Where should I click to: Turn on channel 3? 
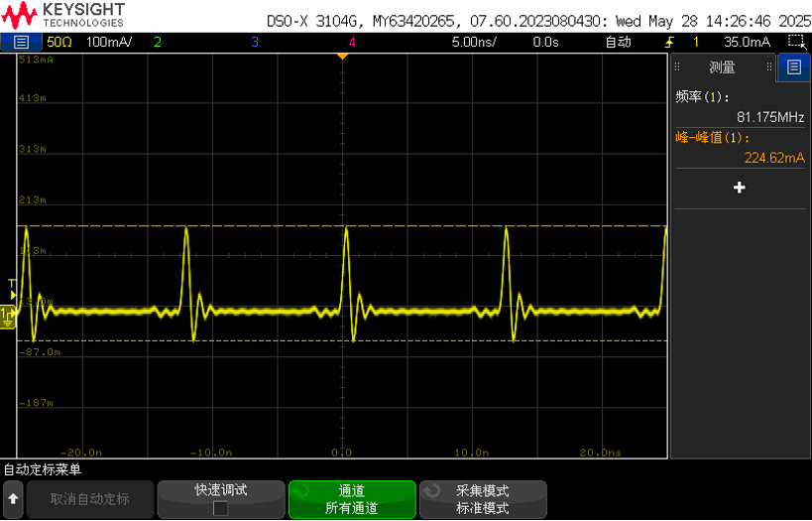(x=254, y=42)
